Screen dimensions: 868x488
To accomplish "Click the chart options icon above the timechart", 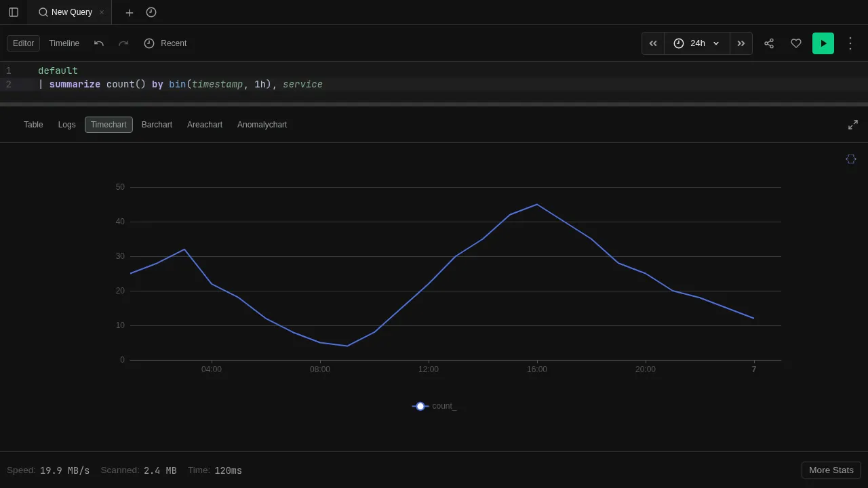I will coord(851,159).
